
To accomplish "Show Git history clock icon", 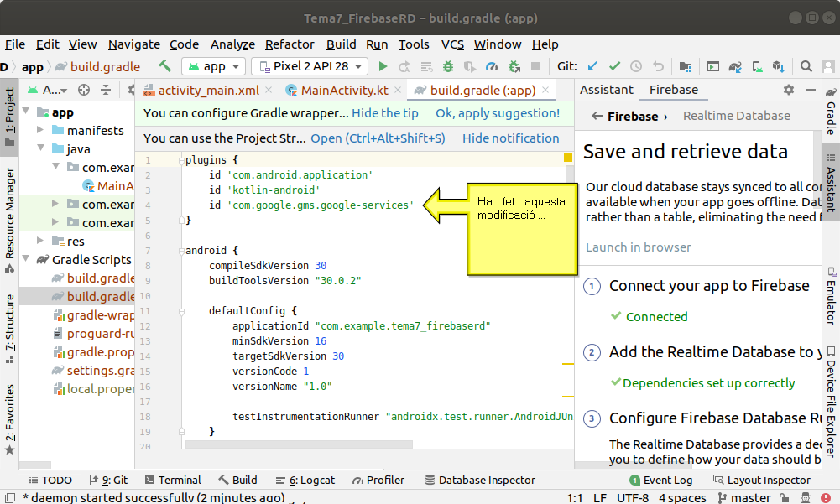I will tap(636, 66).
